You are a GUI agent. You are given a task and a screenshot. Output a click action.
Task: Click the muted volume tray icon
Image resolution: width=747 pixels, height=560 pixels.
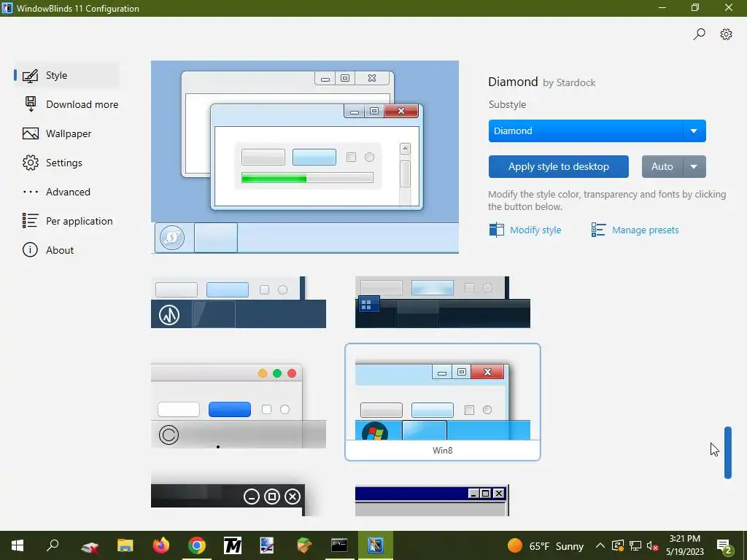point(652,545)
